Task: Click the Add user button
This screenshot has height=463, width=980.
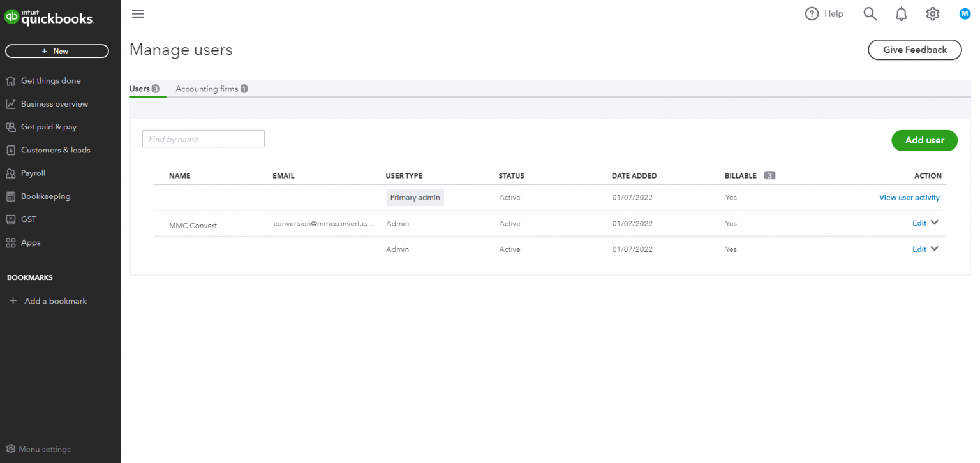Action: click(x=924, y=140)
